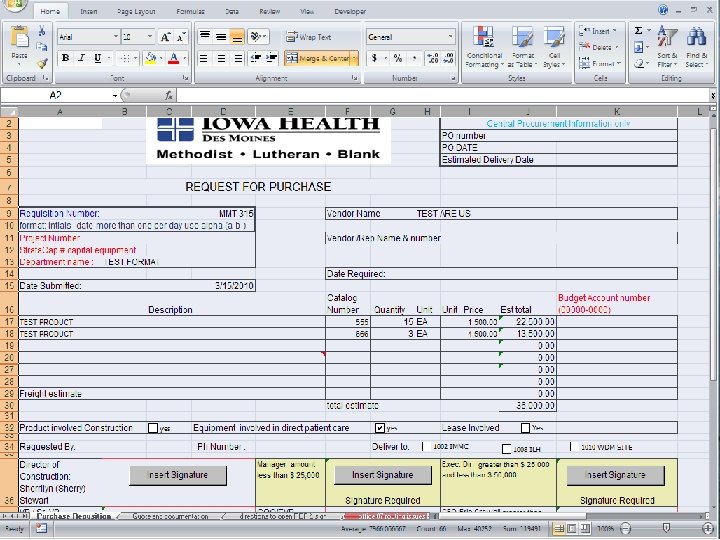Image resolution: width=720 pixels, height=540 pixels.
Task: Align text left
Action: click(203, 58)
